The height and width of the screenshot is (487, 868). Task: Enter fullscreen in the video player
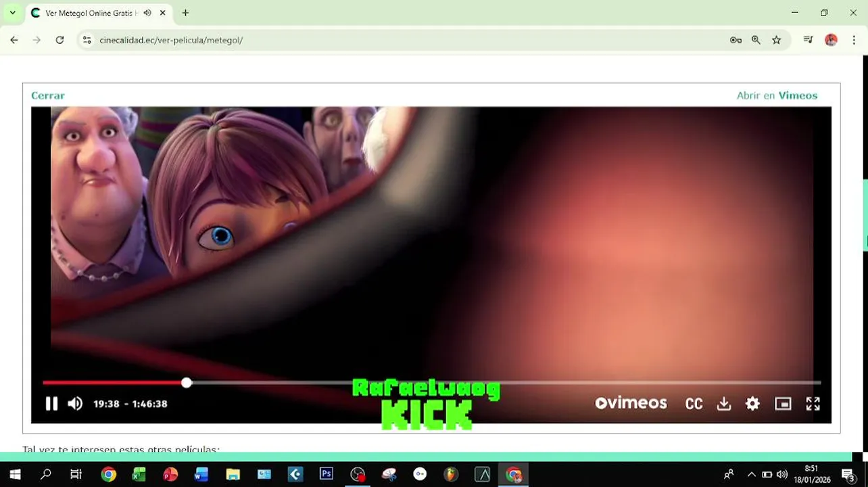pyautogui.click(x=813, y=404)
